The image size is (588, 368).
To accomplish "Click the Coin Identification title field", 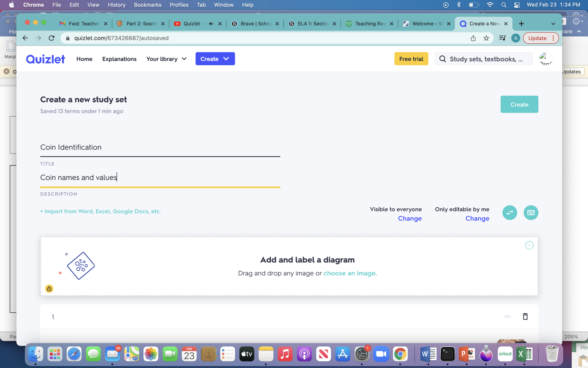I will [x=160, y=147].
